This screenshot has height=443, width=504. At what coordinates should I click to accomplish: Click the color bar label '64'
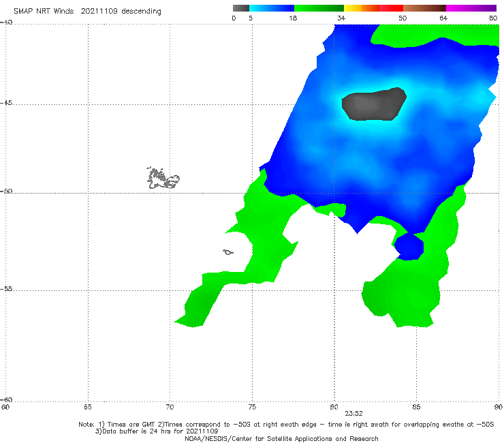coord(443,18)
